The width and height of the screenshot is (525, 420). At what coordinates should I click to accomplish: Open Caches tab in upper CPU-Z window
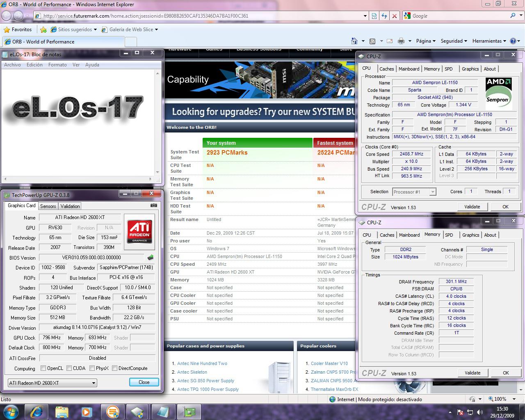point(386,69)
